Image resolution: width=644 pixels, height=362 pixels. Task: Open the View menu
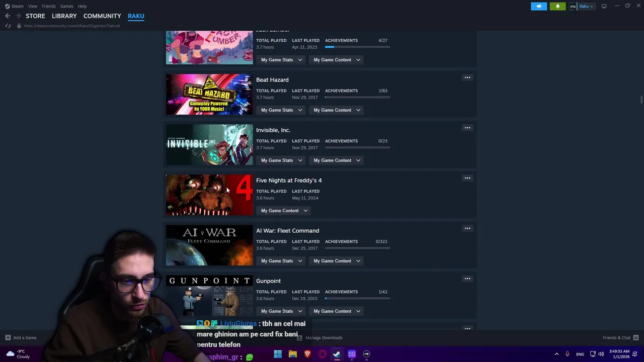click(33, 6)
